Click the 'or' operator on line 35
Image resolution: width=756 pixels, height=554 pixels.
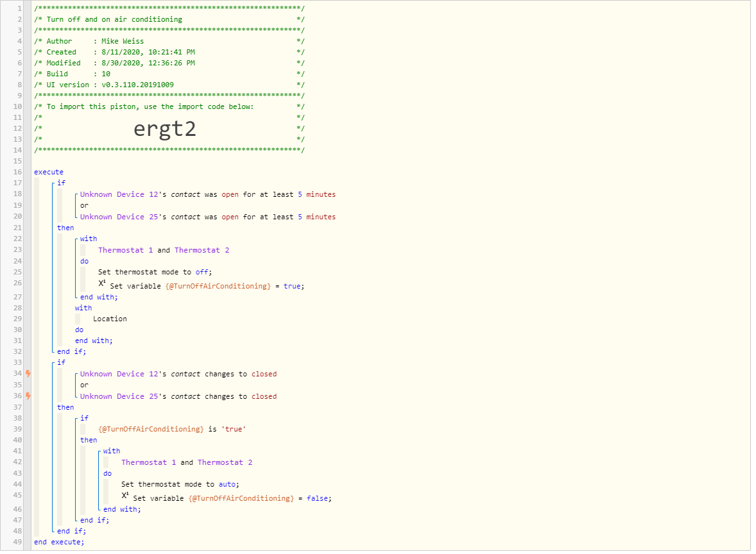tap(84, 385)
